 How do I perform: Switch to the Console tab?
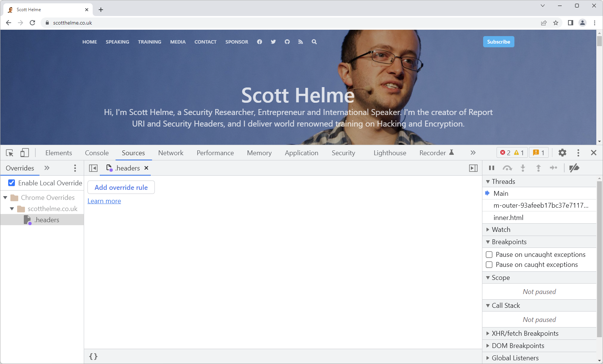click(97, 153)
